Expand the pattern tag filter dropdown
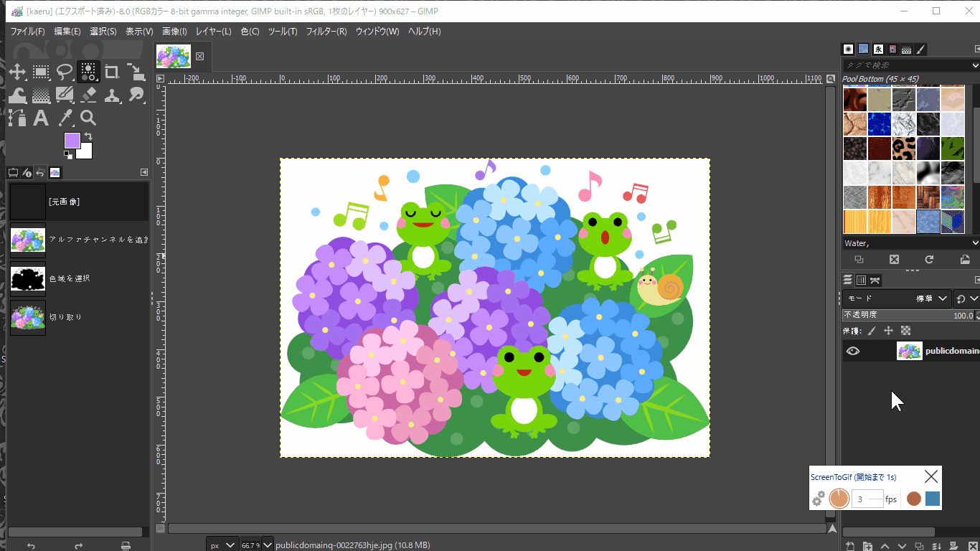This screenshot has width=980, height=551. [x=974, y=65]
